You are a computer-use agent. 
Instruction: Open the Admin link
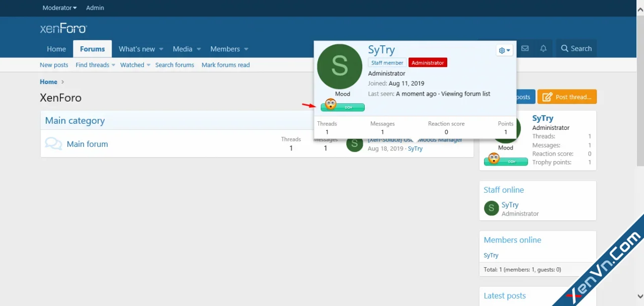pos(95,8)
